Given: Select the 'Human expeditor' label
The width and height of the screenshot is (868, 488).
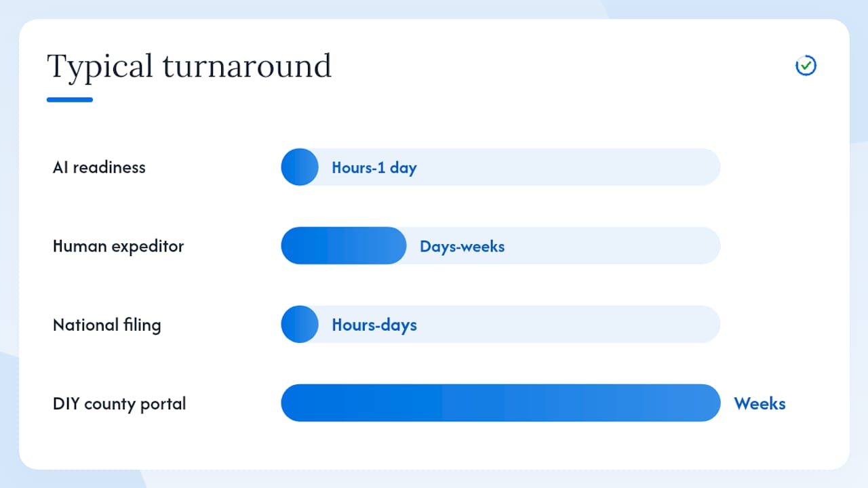Looking at the screenshot, I should coord(118,246).
